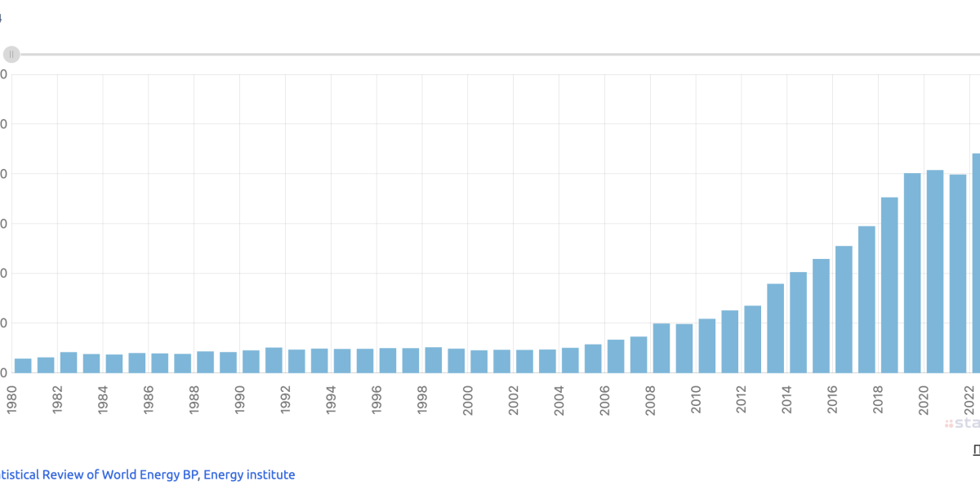Select the bar for year 2014

coord(798,322)
